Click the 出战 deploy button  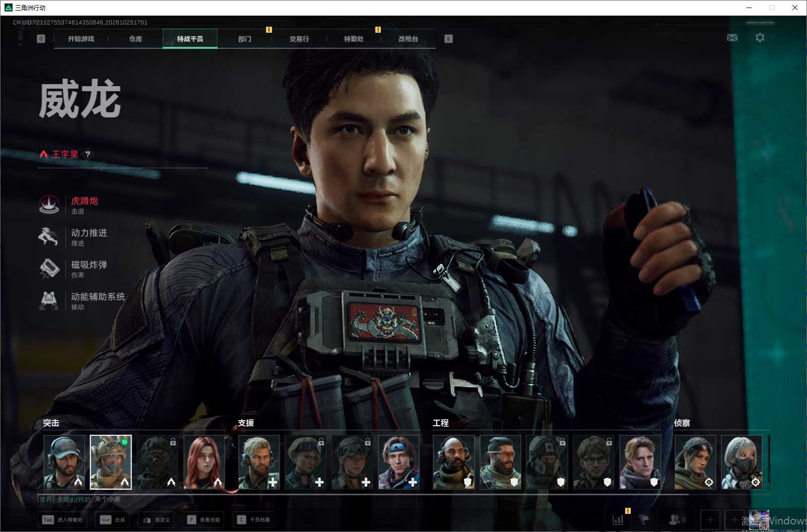[112, 519]
